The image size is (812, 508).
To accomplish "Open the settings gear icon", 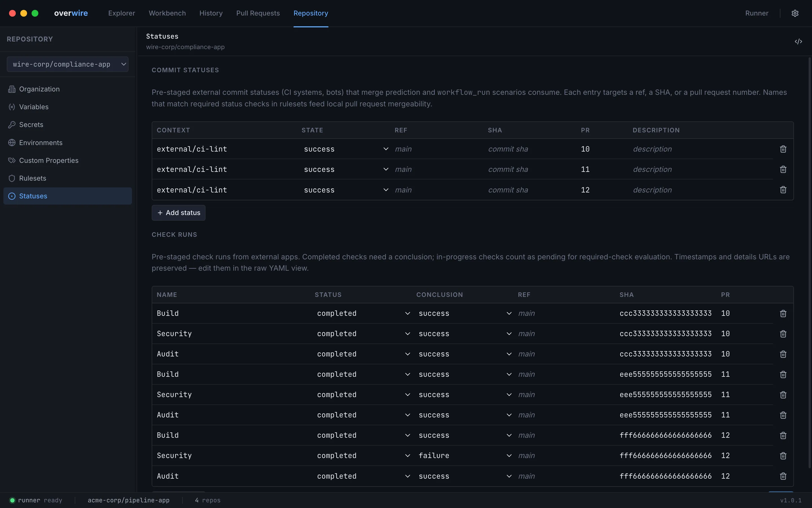I will point(795,13).
